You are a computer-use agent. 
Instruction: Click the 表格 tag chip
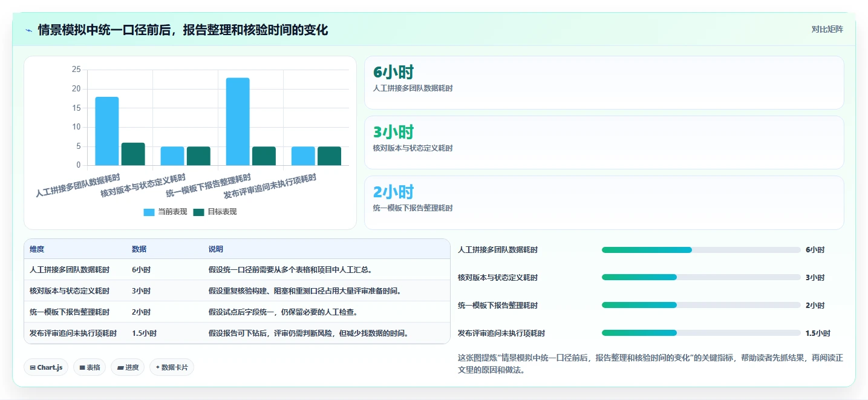pos(90,367)
